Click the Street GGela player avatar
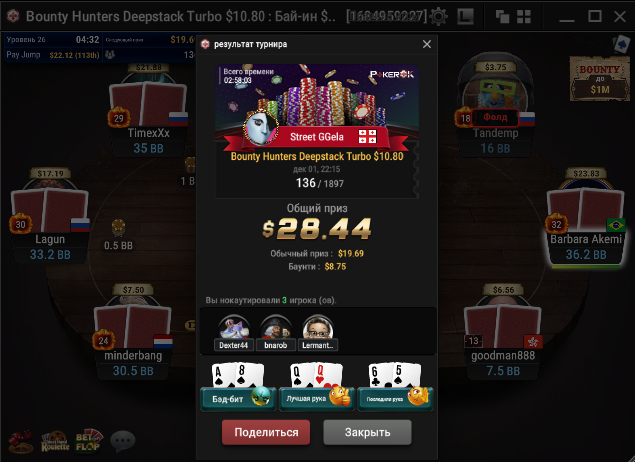635x462 pixels. [x=260, y=127]
